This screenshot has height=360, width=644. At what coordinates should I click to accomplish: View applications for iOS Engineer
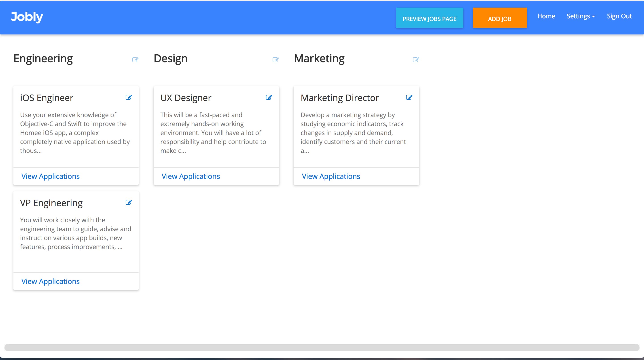51,176
